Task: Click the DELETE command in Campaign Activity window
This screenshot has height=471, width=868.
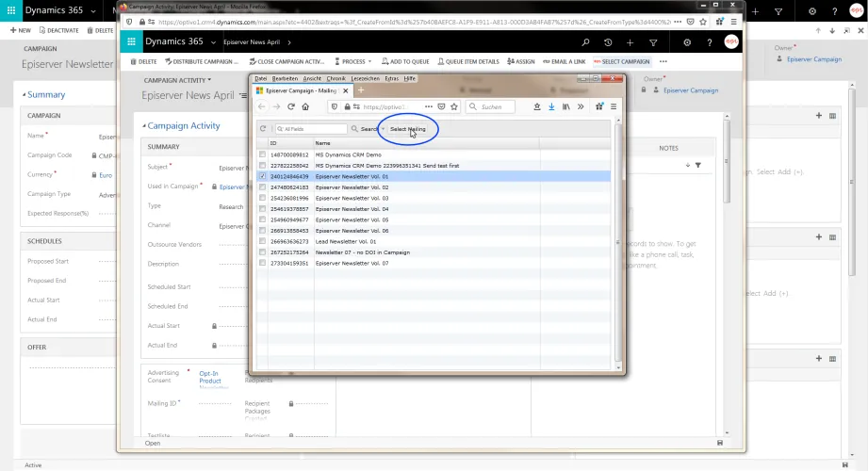Action: click(x=144, y=61)
